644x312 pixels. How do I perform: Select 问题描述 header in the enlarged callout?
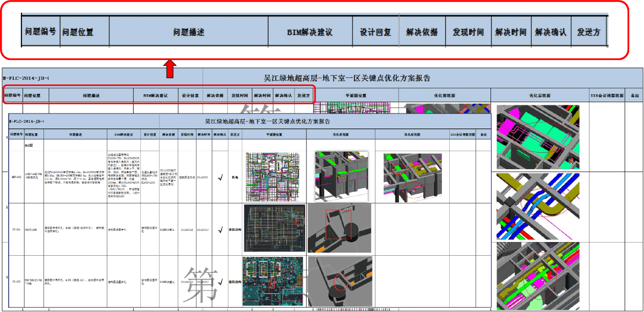[189, 32]
